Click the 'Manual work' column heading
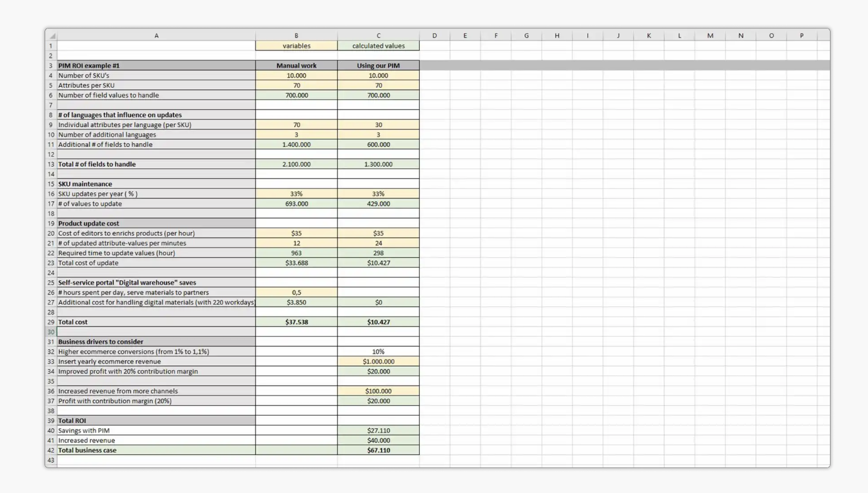 [x=296, y=65]
